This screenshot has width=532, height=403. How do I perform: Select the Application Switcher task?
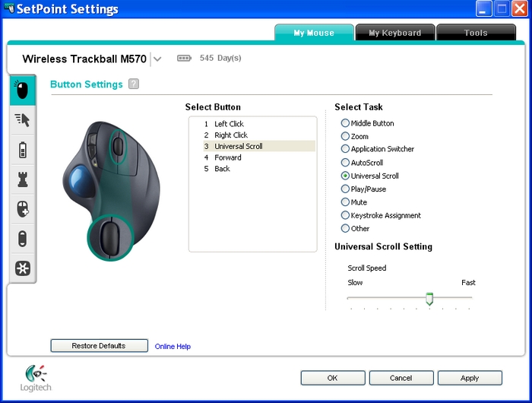click(345, 149)
